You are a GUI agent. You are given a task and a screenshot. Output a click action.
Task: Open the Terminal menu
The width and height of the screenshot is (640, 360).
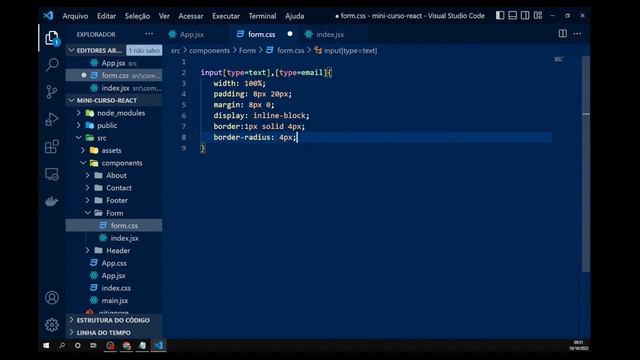point(262,16)
